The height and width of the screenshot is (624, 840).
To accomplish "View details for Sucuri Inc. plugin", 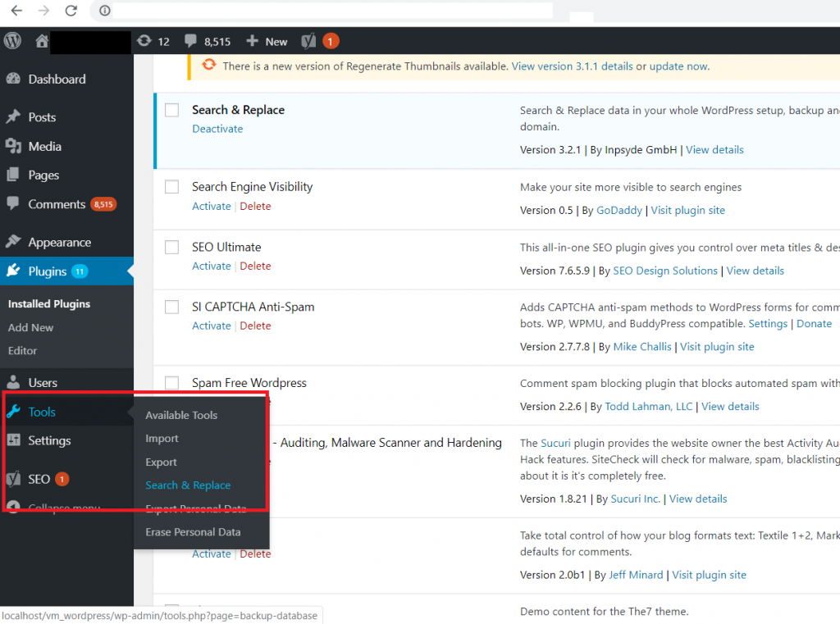I will (698, 499).
